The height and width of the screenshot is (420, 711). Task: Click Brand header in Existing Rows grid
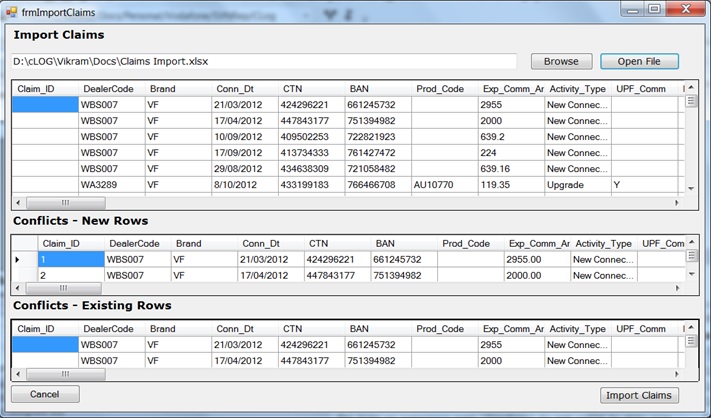pos(178,329)
